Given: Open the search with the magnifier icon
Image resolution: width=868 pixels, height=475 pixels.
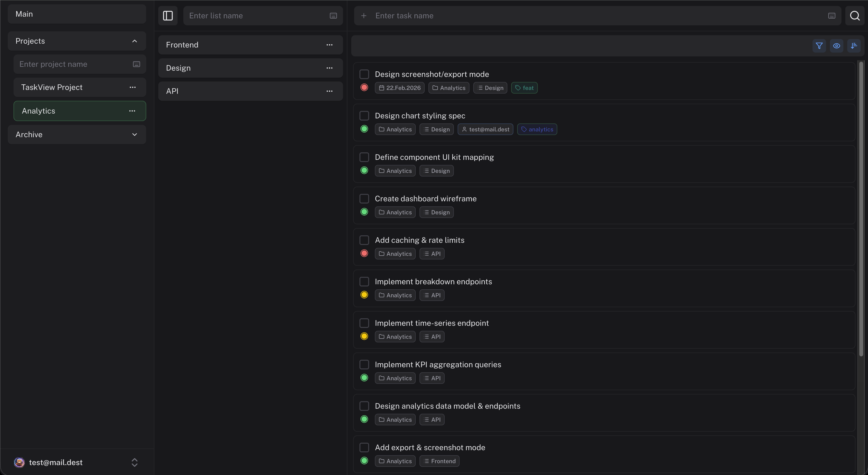Looking at the screenshot, I should [855, 15].
